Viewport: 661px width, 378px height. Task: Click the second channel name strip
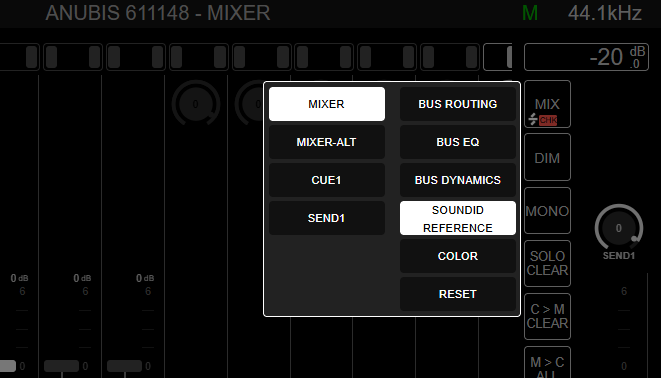[73, 57]
